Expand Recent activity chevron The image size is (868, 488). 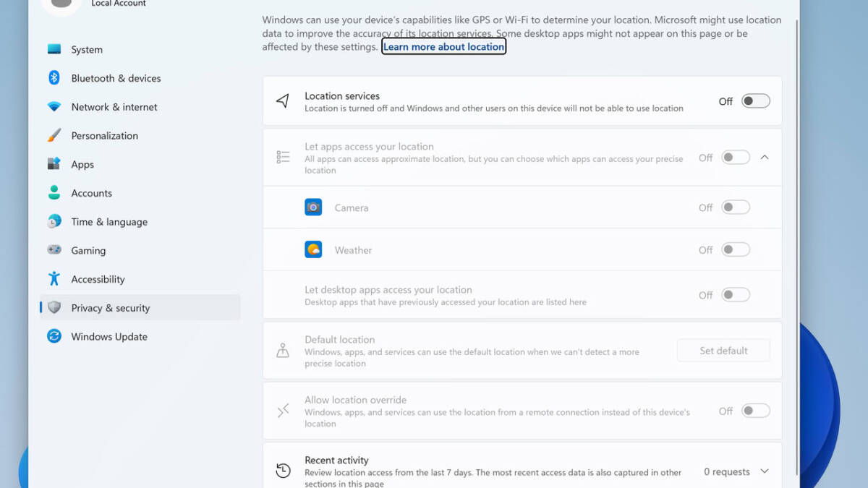[x=765, y=471]
